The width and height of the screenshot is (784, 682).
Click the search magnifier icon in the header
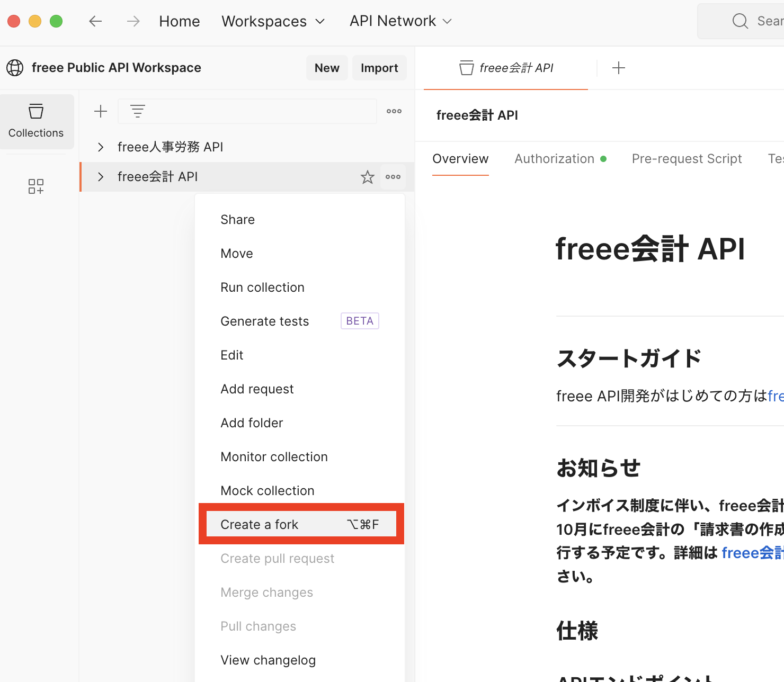pyautogui.click(x=740, y=21)
